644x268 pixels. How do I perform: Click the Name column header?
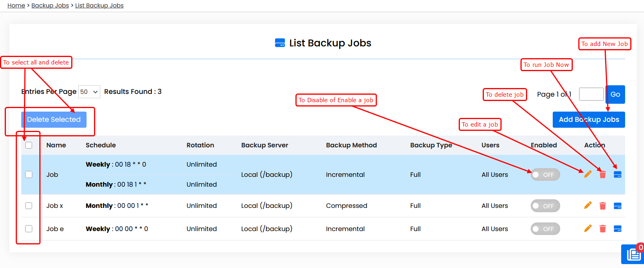pyautogui.click(x=56, y=145)
